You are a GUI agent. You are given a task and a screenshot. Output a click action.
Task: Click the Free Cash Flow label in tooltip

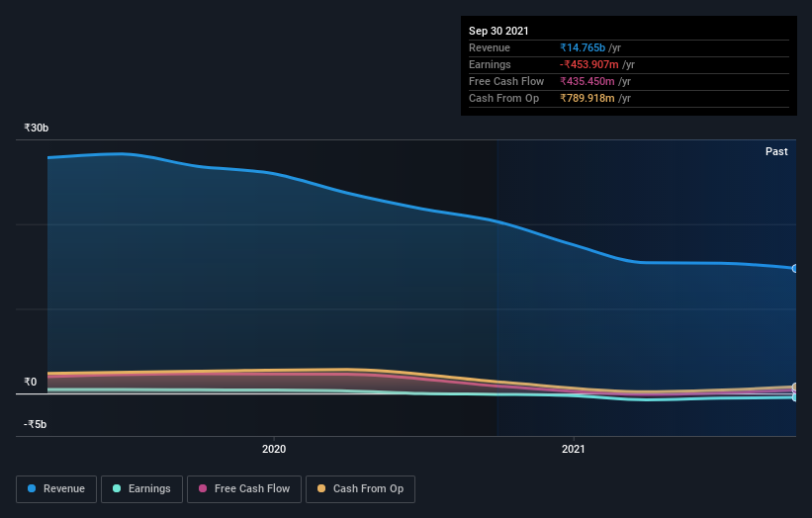(x=506, y=81)
